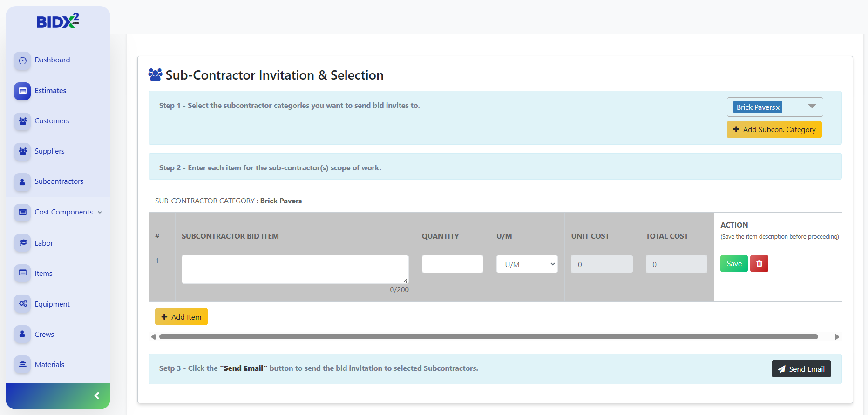Click the Send Email button

[x=801, y=369]
